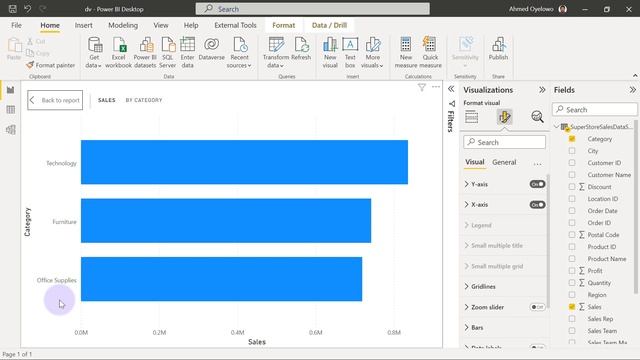Select the Build visual icon
This screenshot has height=360, width=640.
point(471,117)
